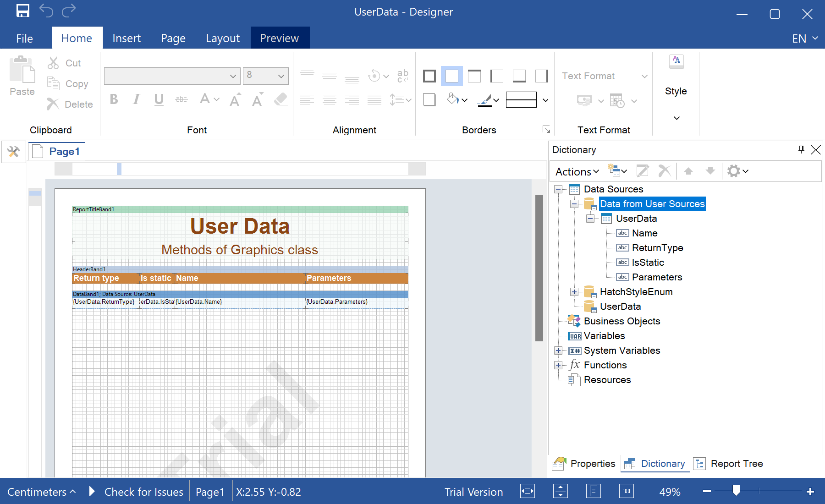Screen dimensions: 825x504
Task: Expand the Style gallery
Action: click(676, 118)
